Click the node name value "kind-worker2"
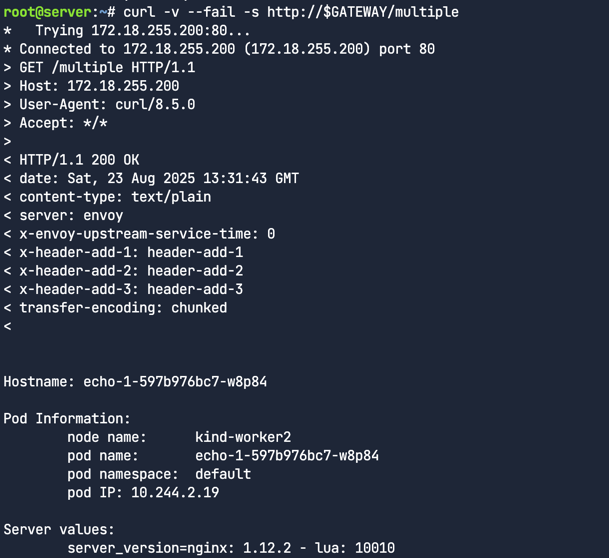Image resolution: width=609 pixels, height=558 pixels. click(x=243, y=437)
